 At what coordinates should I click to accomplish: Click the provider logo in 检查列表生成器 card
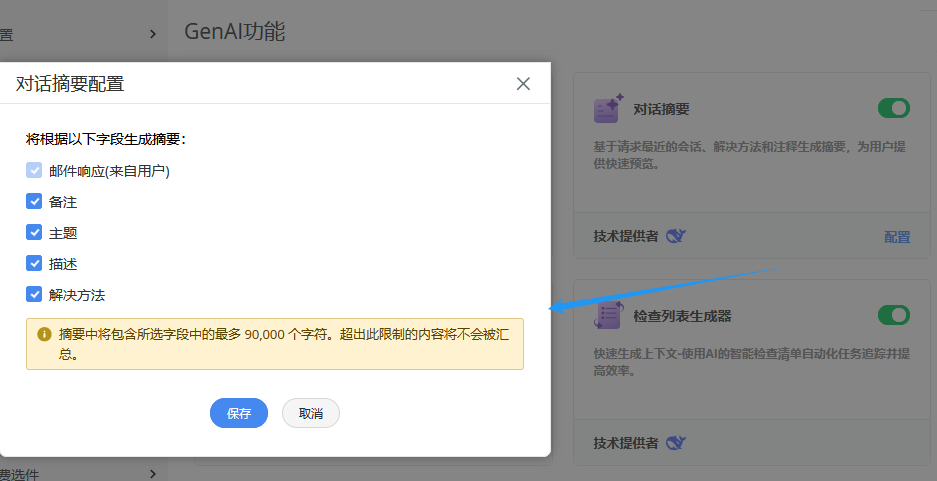tap(677, 443)
